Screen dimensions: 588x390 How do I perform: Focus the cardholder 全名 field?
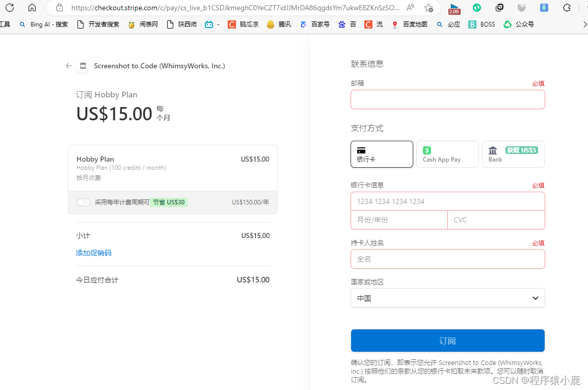coord(448,259)
